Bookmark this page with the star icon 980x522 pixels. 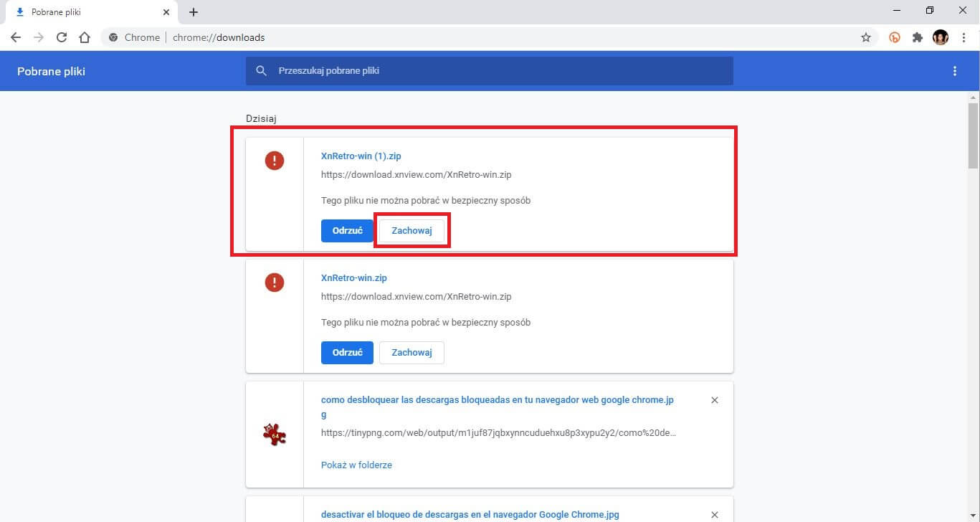point(866,37)
